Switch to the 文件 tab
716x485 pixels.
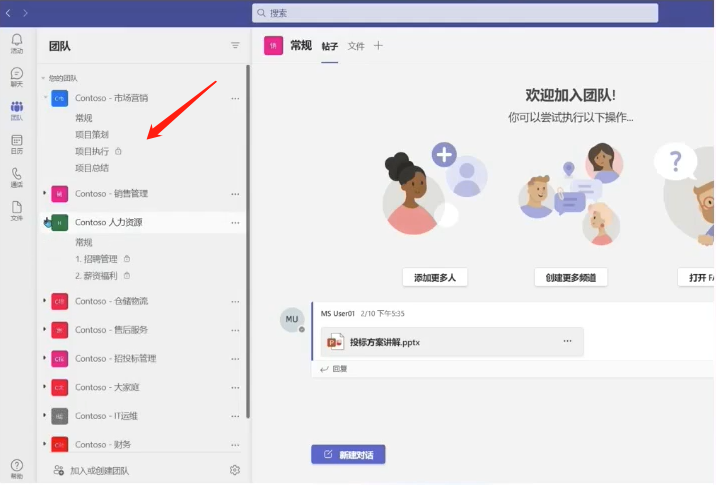tap(356, 46)
